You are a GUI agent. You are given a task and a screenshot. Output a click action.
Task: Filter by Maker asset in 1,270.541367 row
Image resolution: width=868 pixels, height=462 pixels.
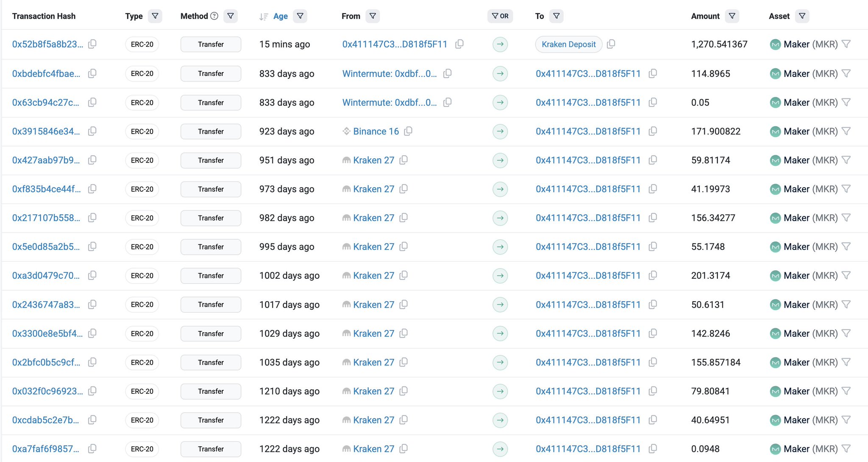(846, 44)
